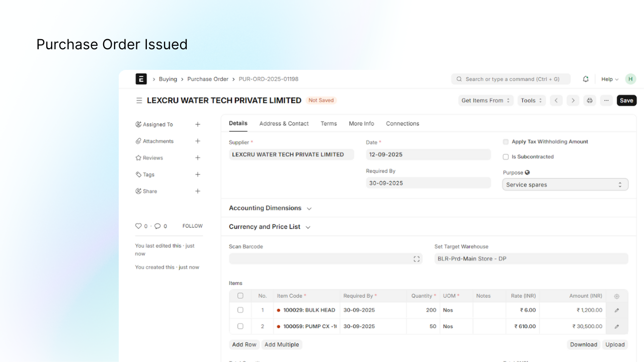The width and height of the screenshot is (644, 362).
Task: Click Set Target Warehouse field
Action: pos(531,259)
